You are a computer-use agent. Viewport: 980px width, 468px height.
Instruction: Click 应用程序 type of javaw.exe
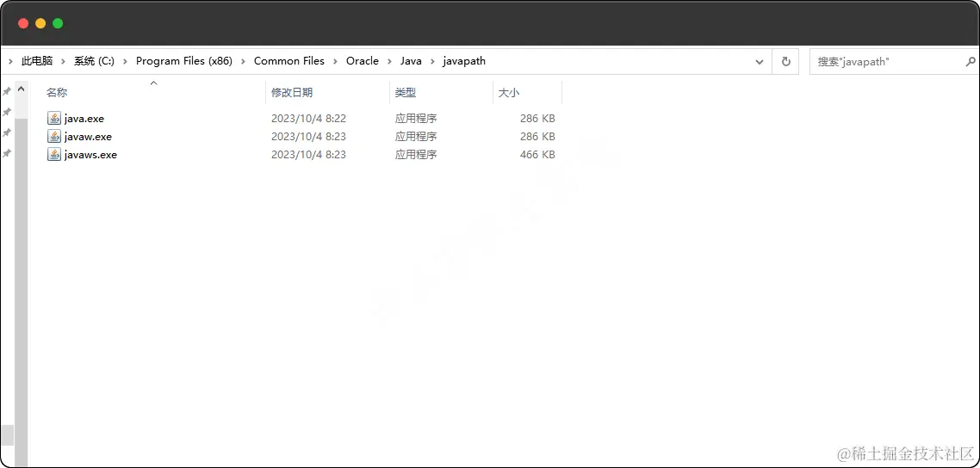tap(416, 137)
